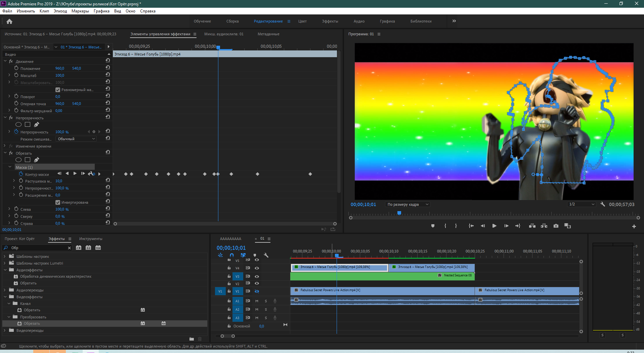The width and height of the screenshot is (644, 353).
Task: Switch to Цвет workspace
Action: 302,21
